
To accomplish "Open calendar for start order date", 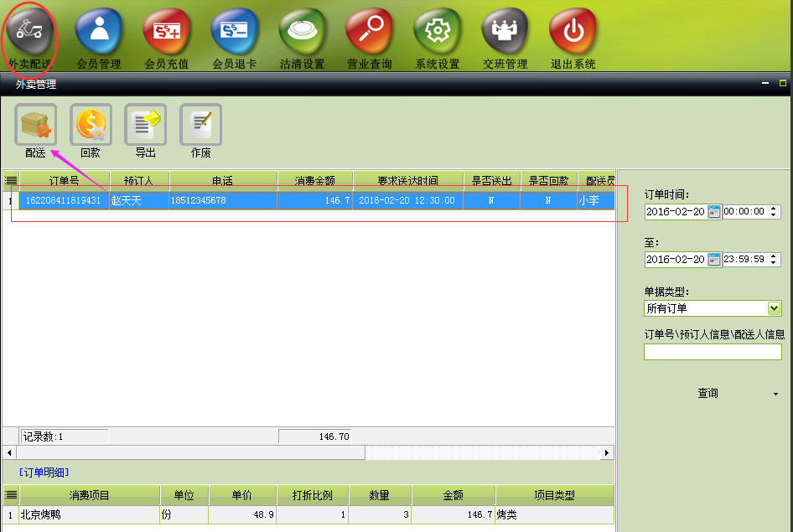I will pos(713,212).
